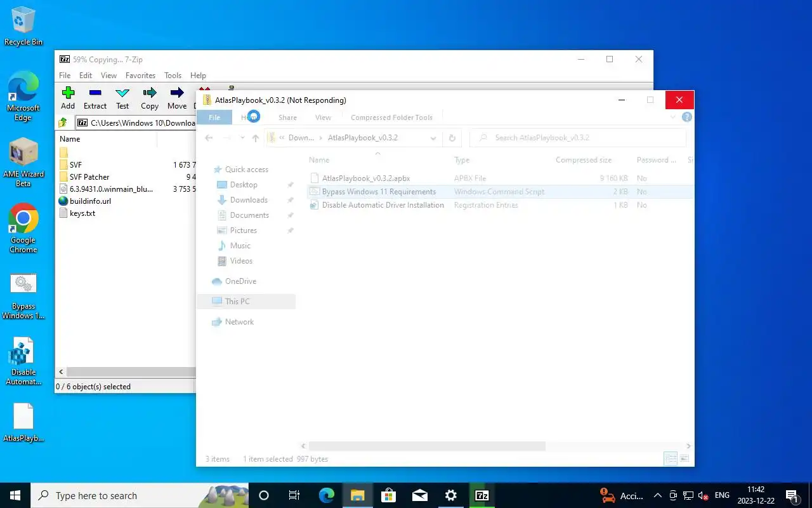The width and height of the screenshot is (812, 508).
Task: Click the Explorer back arrow
Action: [209, 138]
